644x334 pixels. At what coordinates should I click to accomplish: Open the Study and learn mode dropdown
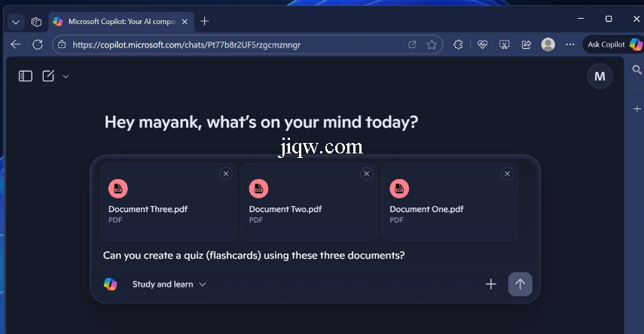[169, 284]
